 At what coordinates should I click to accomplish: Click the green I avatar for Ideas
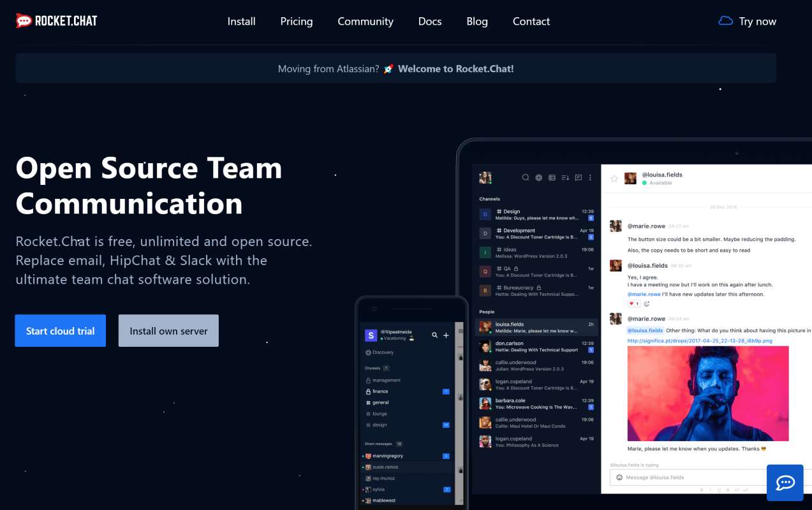click(485, 252)
